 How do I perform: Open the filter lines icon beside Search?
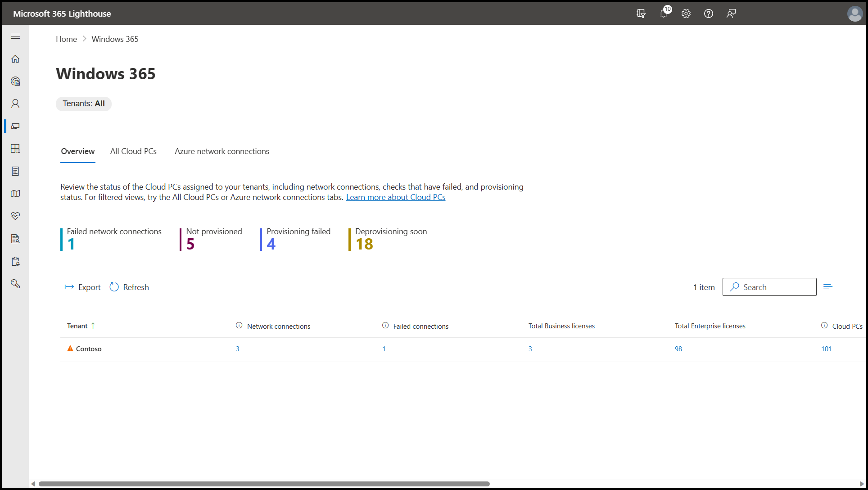pos(828,287)
